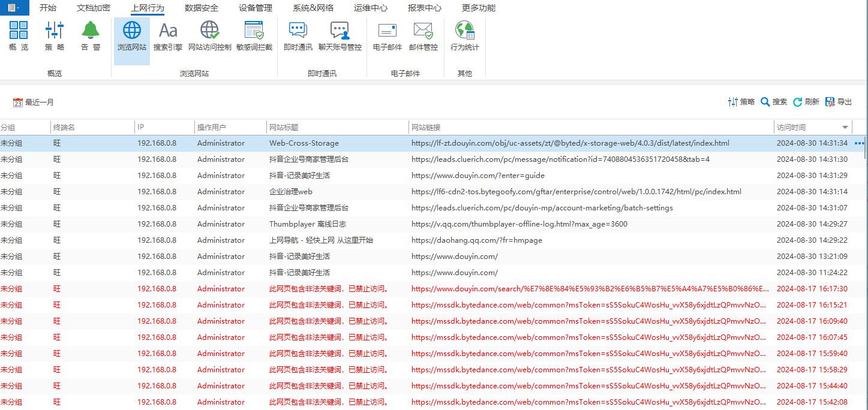Click the 导出 export button

pos(839,102)
